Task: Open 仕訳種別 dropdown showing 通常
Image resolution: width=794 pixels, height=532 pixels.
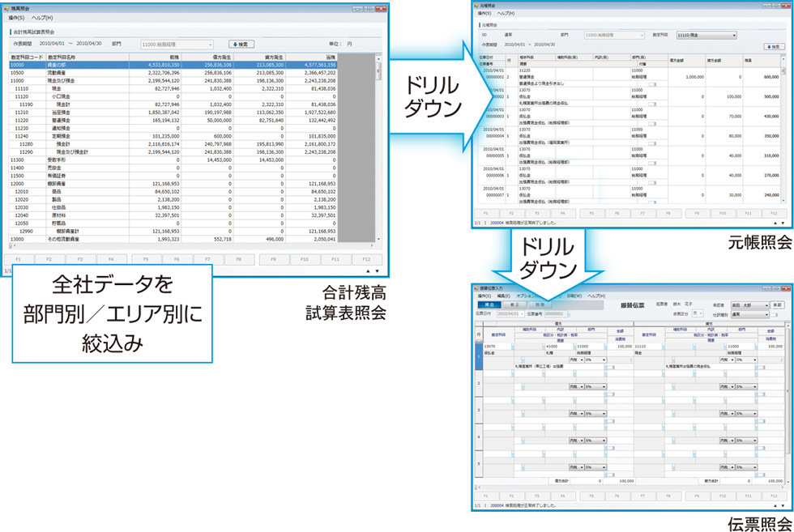Action: tap(749, 314)
